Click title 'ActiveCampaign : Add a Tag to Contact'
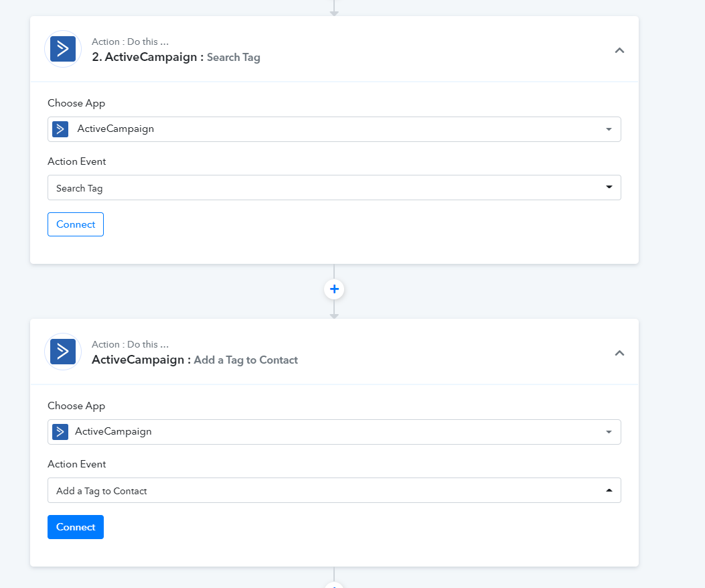 [195, 360]
